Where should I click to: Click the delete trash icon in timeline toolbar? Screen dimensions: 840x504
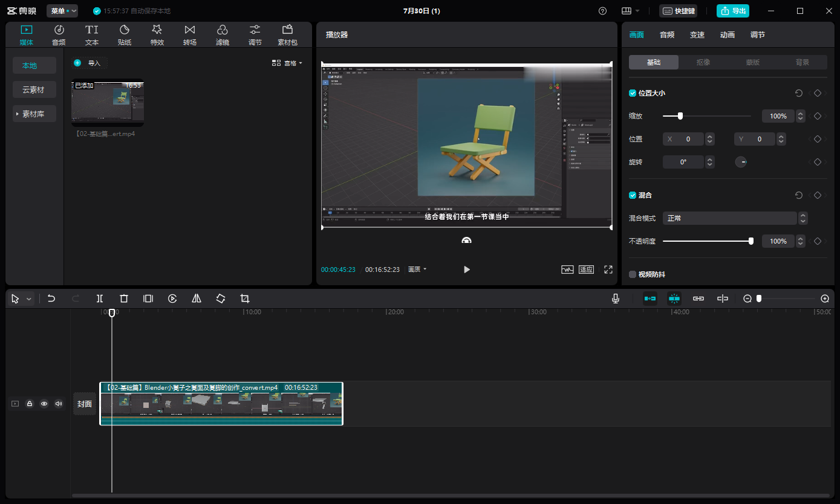pos(124,299)
